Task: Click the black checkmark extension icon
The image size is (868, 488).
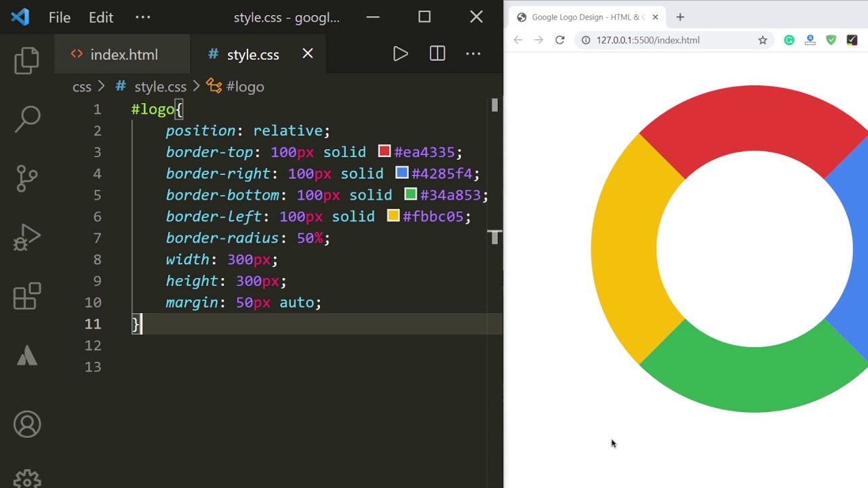Action: click(852, 40)
